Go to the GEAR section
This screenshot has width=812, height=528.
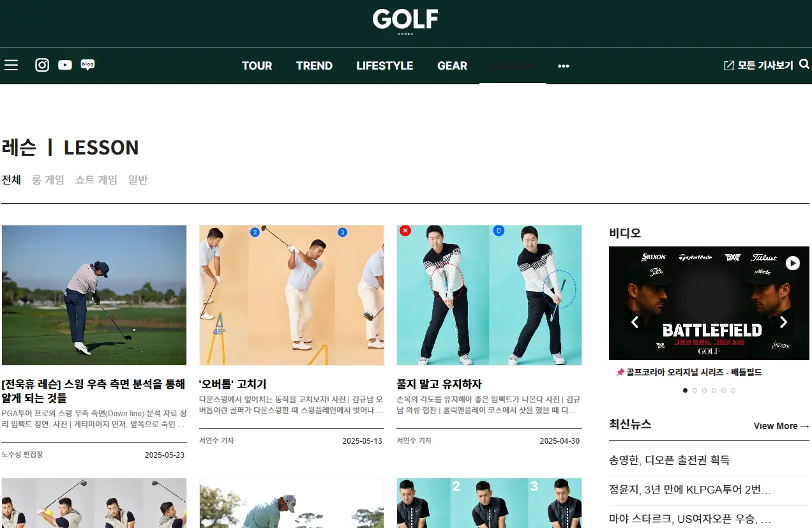453,66
